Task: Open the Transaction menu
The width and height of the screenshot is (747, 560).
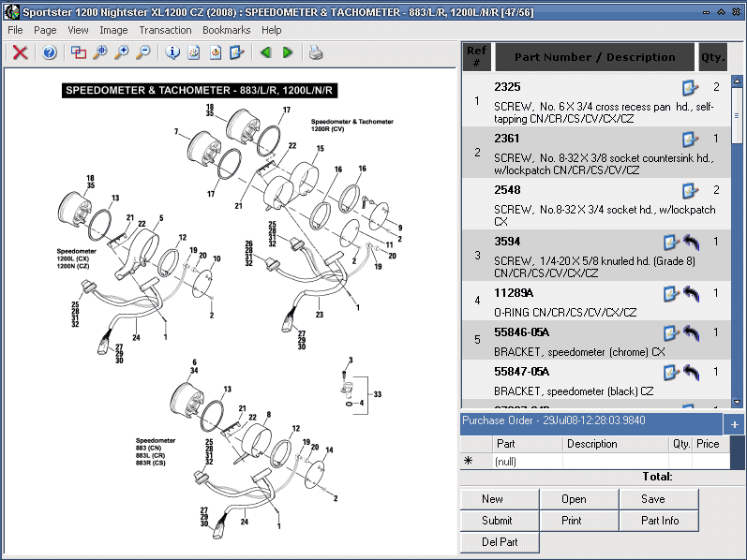Action: pos(165,30)
